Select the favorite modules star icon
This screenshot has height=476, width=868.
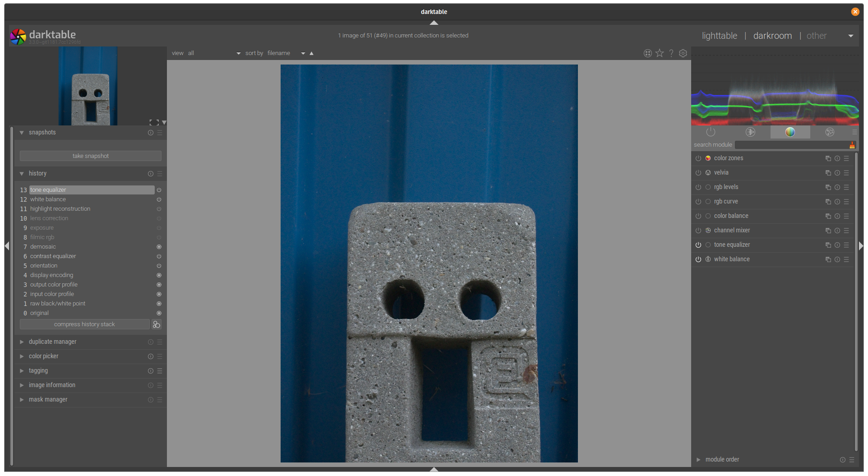659,53
